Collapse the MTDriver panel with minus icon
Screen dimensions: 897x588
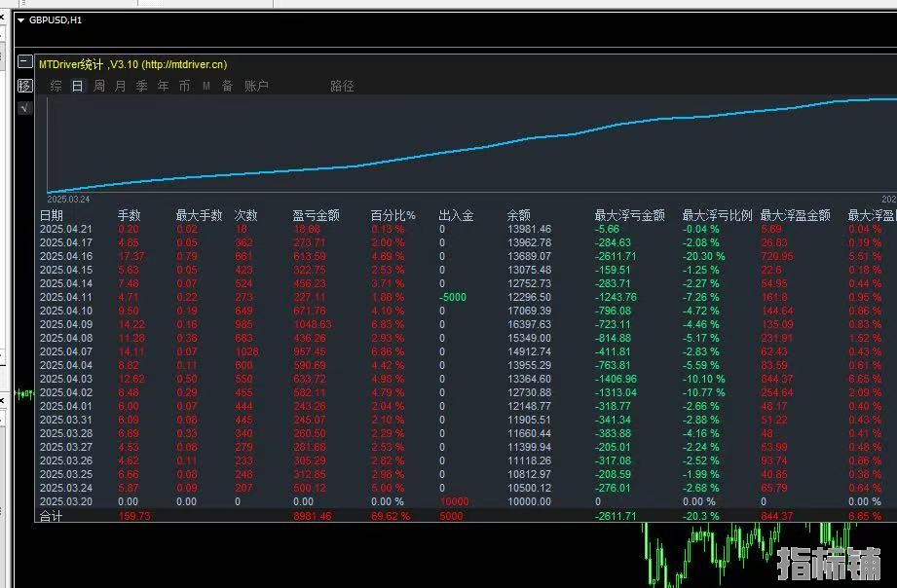click(x=24, y=61)
